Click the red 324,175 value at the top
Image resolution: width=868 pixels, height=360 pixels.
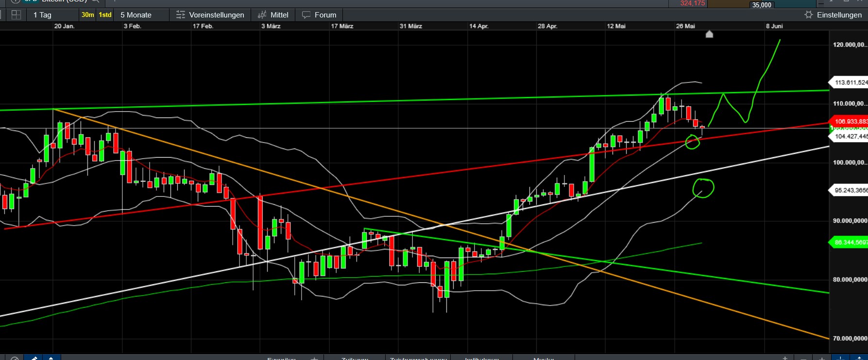[692, 3]
